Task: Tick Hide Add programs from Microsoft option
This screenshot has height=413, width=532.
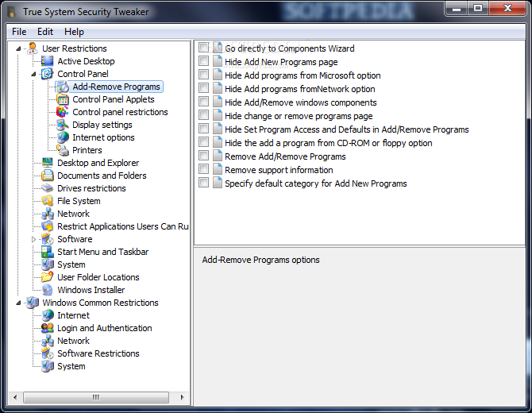Action: (x=203, y=75)
